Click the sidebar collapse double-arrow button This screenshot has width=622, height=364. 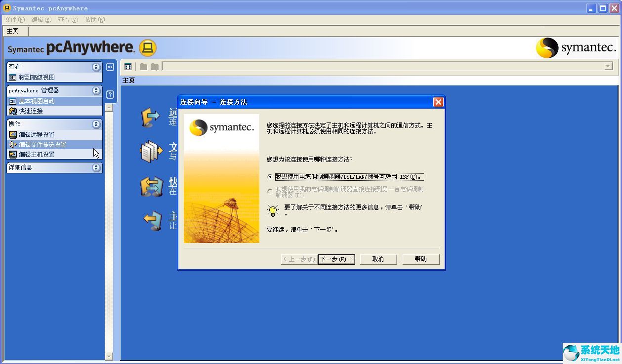110,67
